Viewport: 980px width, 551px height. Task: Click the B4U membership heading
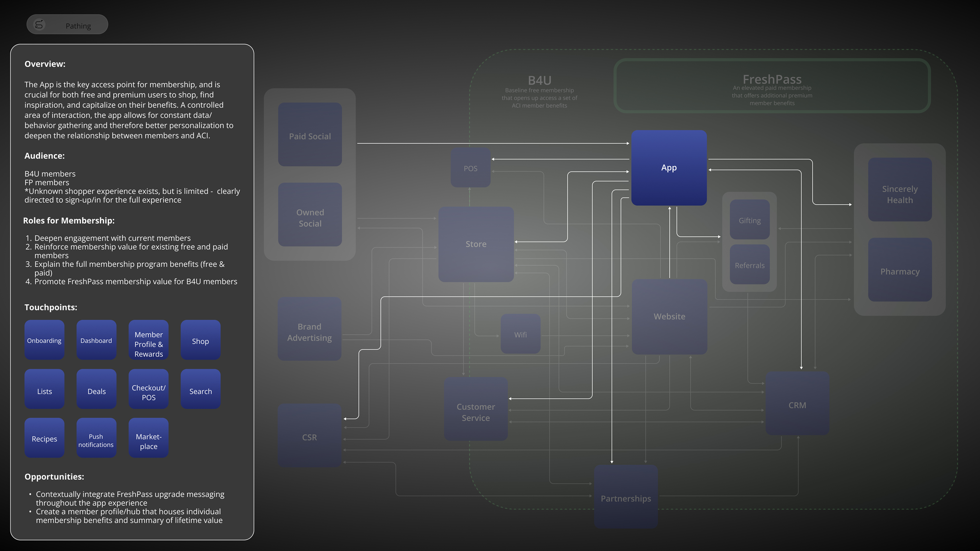click(x=540, y=80)
